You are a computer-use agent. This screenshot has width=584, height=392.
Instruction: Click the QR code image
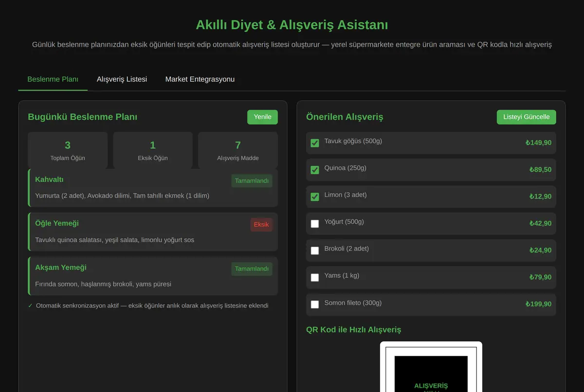[431, 367]
